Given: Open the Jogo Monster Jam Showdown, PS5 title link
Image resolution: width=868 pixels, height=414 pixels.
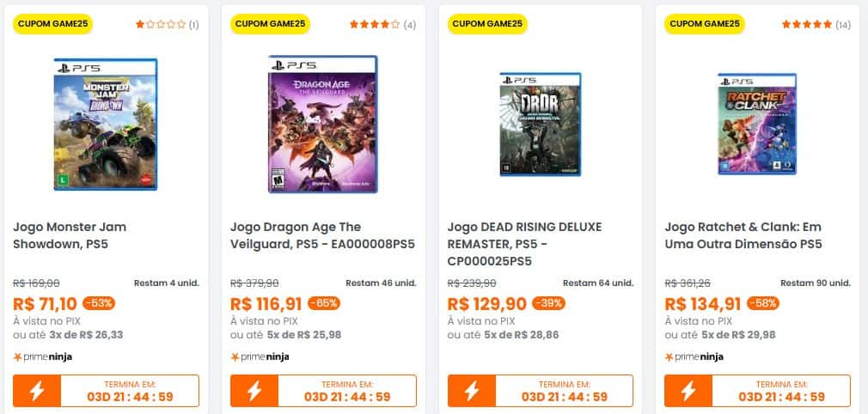Looking at the screenshot, I should pyautogui.click(x=70, y=235).
